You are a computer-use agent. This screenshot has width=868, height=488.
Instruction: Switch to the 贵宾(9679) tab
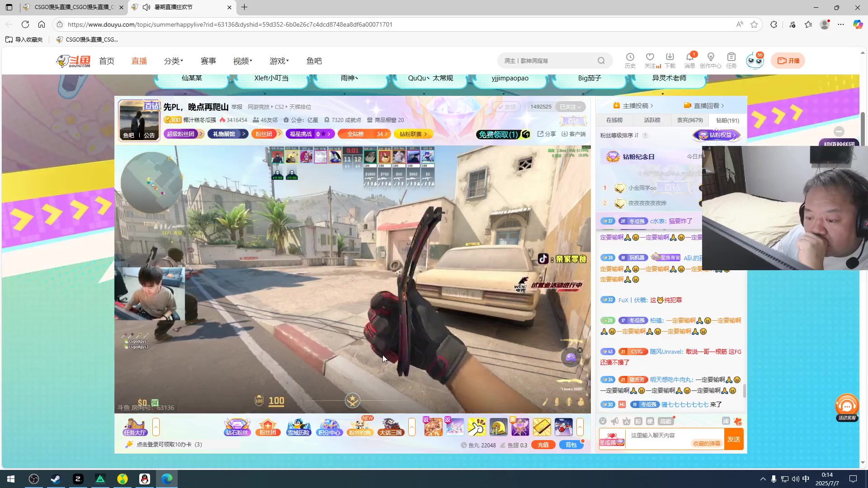click(x=690, y=120)
